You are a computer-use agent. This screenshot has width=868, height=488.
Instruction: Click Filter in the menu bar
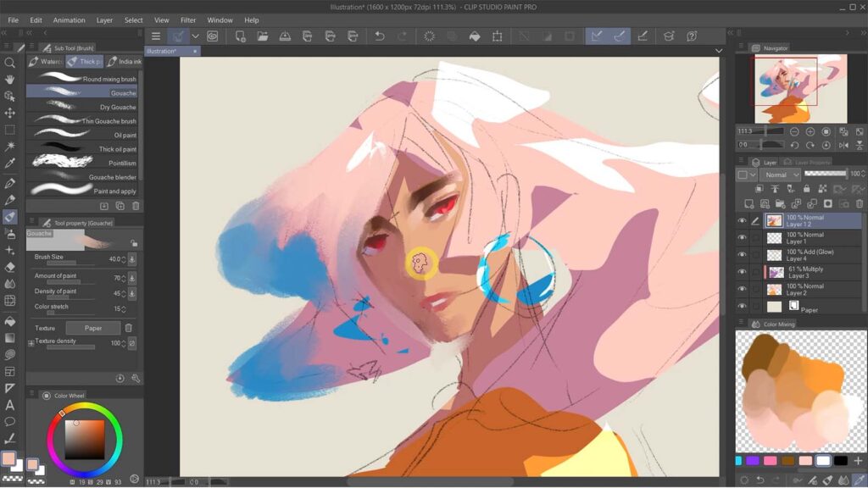[x=187, y=19]
